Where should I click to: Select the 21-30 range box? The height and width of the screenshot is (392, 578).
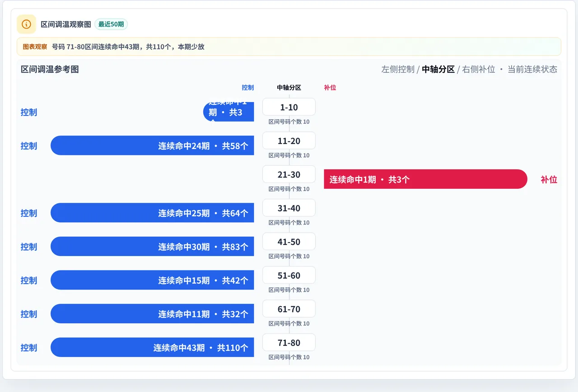pos(289,174)
